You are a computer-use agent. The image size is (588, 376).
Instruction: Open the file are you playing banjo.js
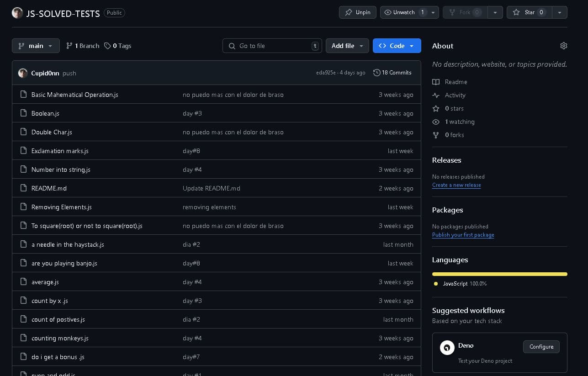point(64,263)
